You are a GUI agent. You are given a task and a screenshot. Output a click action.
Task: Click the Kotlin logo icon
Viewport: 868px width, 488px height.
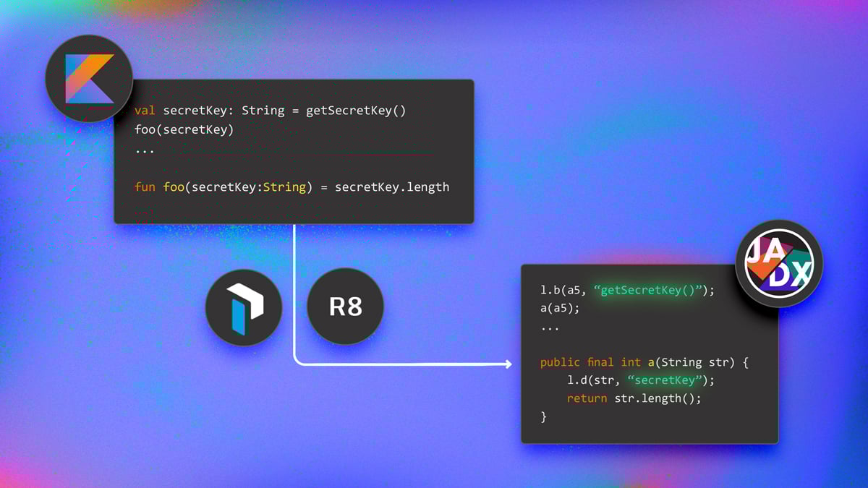tap(89, 78)
